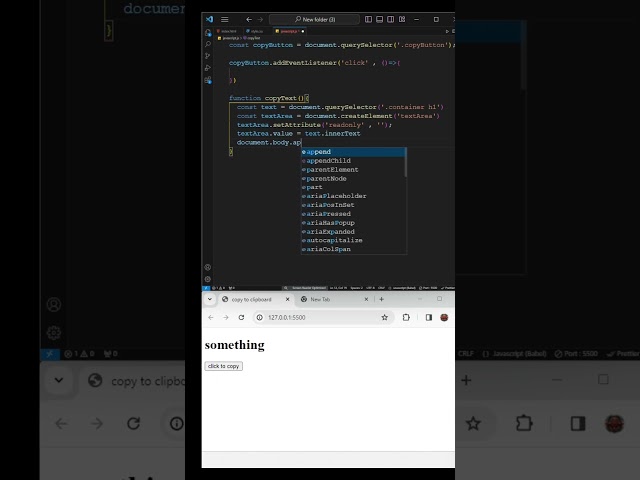
Task: Open the Manage gear in VS Code
Action: click(x=208, y=279)
